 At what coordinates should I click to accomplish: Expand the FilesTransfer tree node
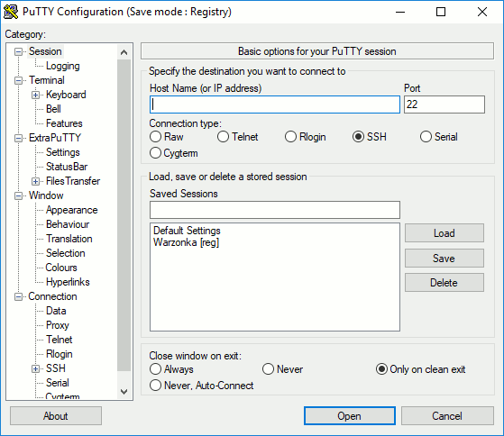point(35,181)
